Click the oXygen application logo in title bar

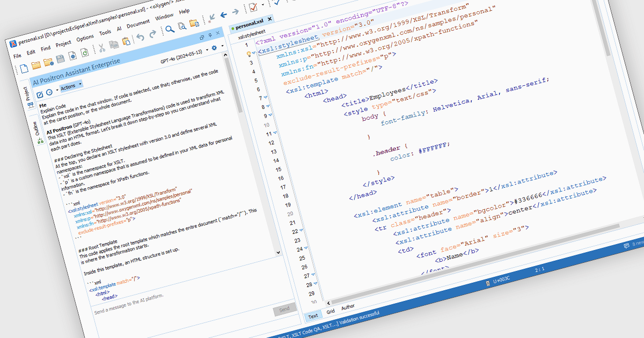pyautogui.click(x=13, y=45)
